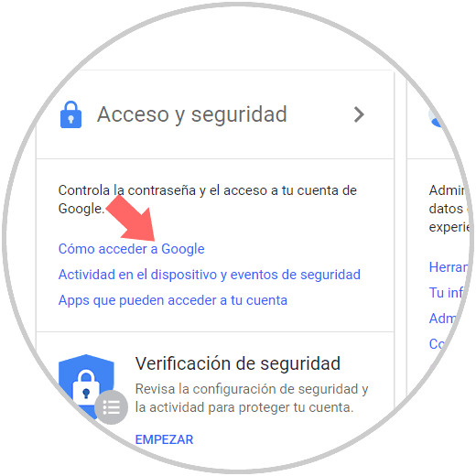
Task: Select the Verificación de seguridad title
Action: click(238, 363)
